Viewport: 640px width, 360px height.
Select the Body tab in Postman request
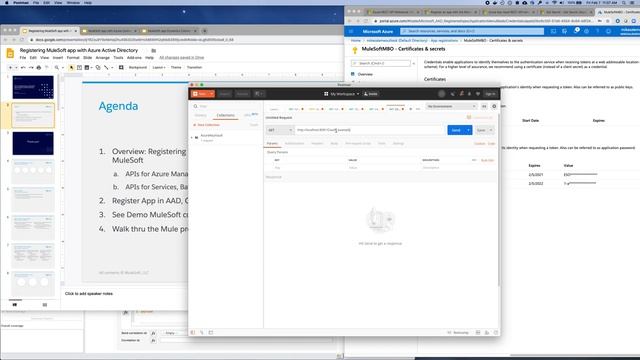tap(334, 144)
